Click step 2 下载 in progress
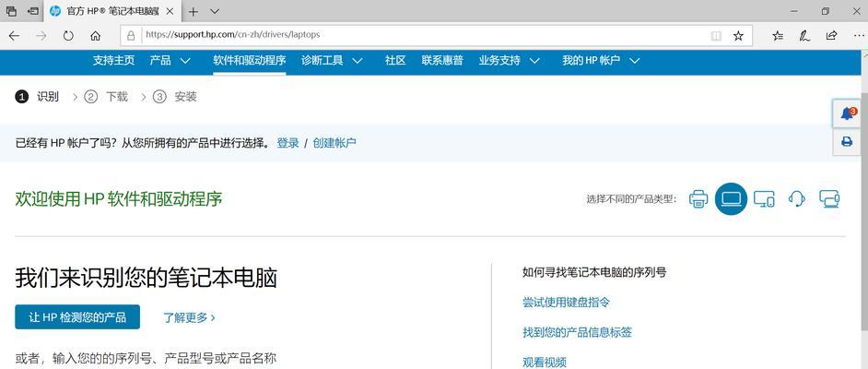Screen dimensions: 868x369 click(106, 97)
